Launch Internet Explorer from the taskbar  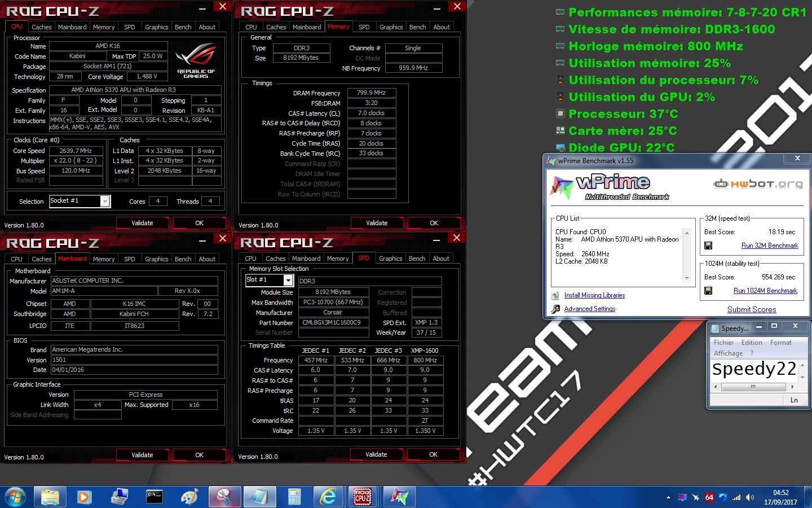pyautogui.click(x=328, y=497)
